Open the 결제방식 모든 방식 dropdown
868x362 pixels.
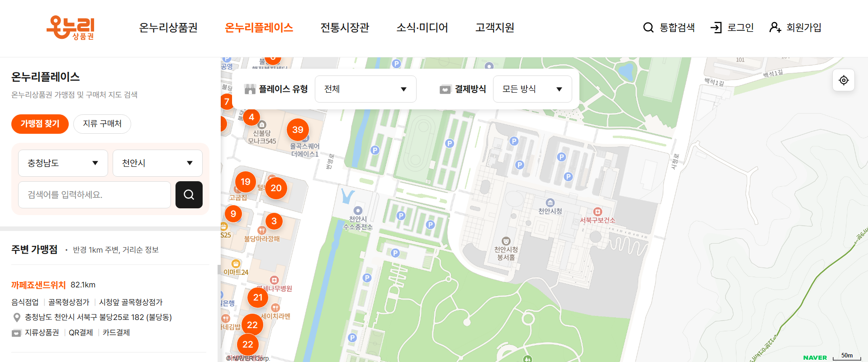tap(532, 89)
